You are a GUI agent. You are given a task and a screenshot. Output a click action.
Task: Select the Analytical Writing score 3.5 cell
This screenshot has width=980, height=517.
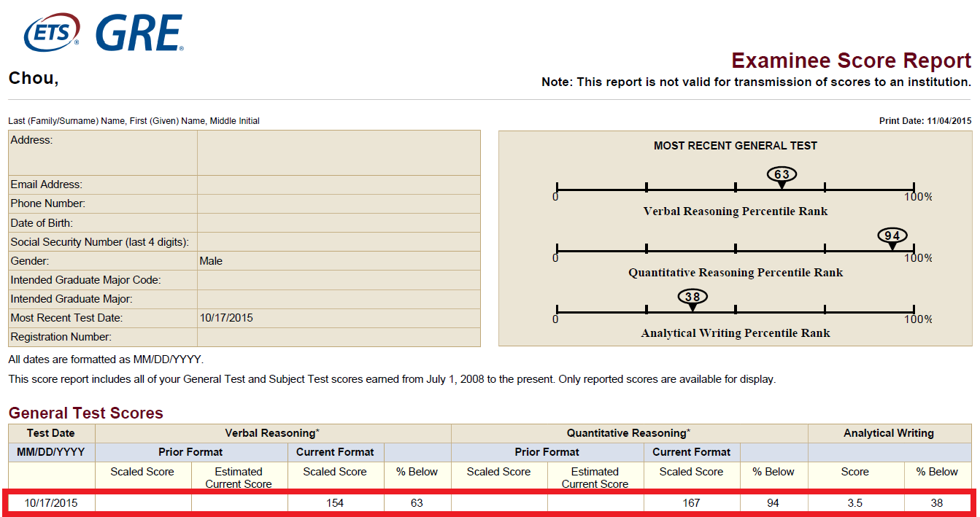coord(854,503)
